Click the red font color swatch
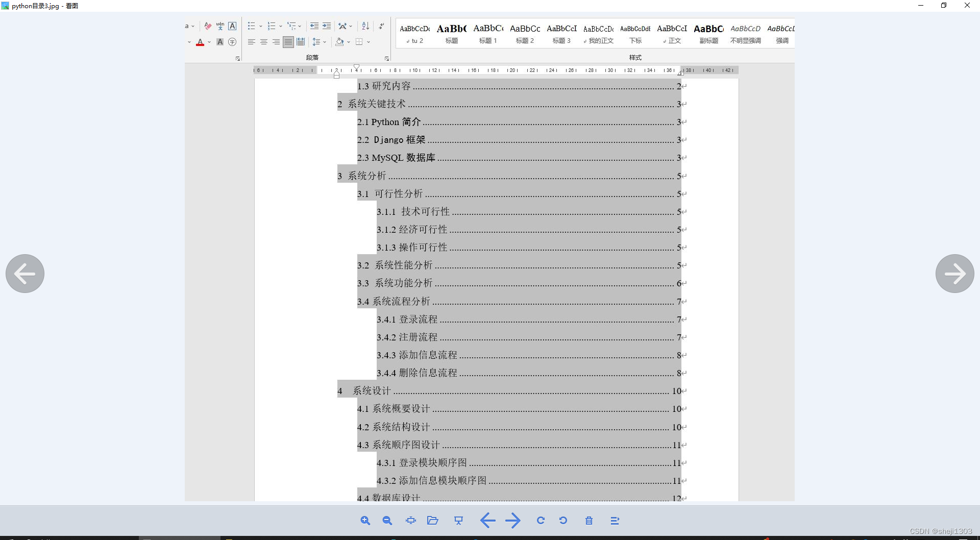The width and height of the screenshot is (980, 540). [201, 45]
